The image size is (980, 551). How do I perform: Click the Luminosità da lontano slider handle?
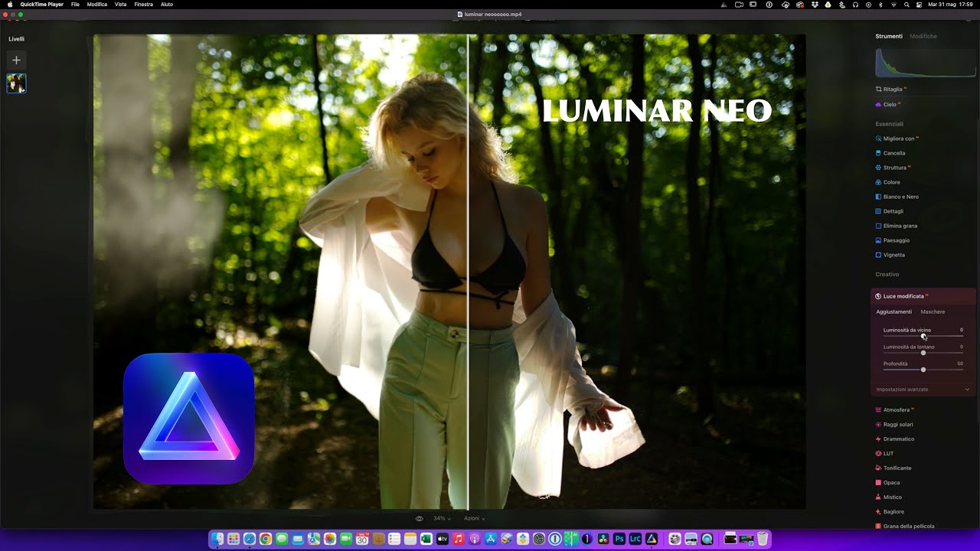coord(923,353)
